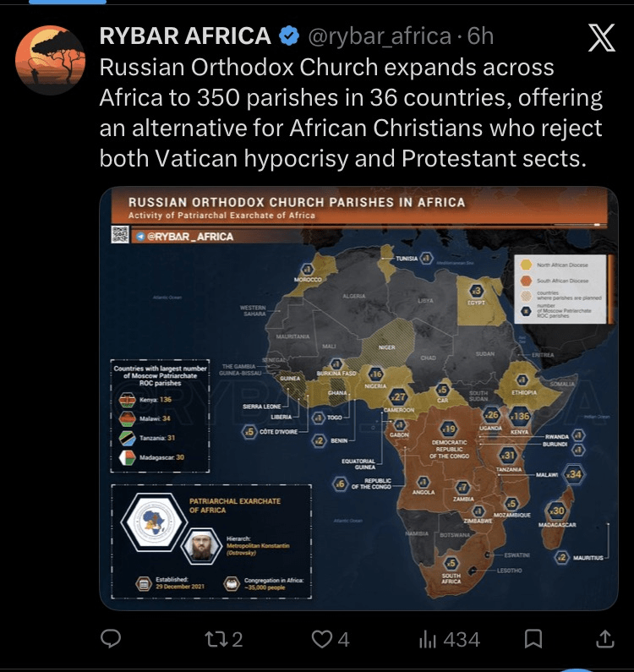View analytics via 434 views icon
Screen dimensions: 634x672
tap(427, 639)
